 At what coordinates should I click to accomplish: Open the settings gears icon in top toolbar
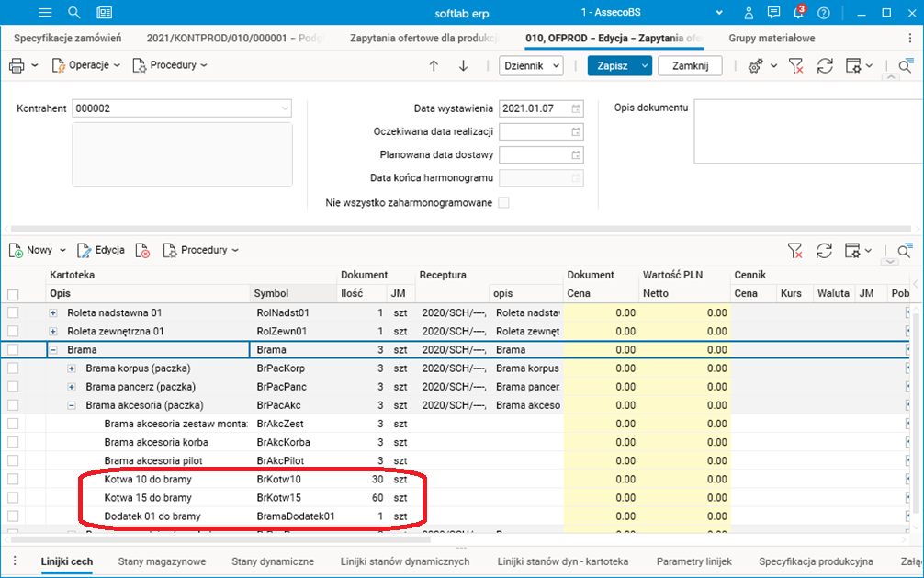(x=756, y=65)
